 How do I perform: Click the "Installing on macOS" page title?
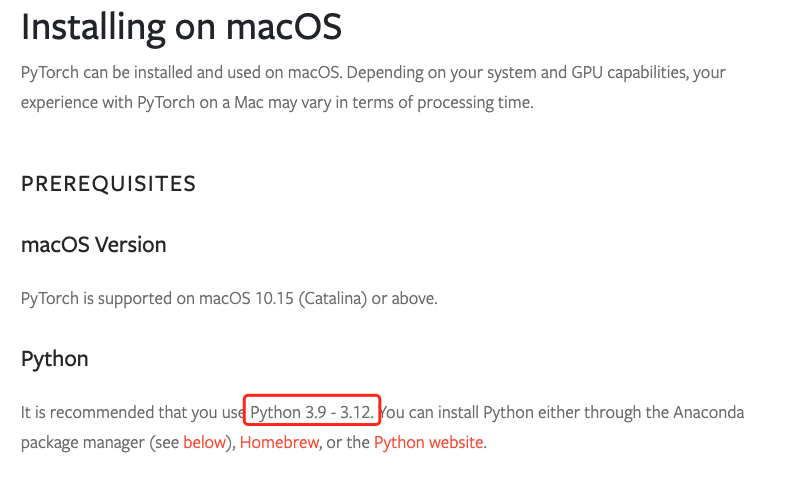point(181,27)
